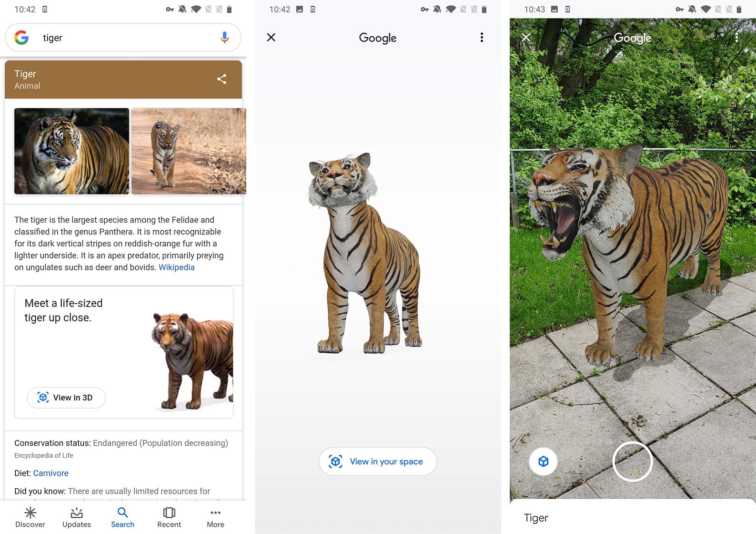Tap the Tiger Animal panel header
756x534 pixels.
click(x=123, y=80)
